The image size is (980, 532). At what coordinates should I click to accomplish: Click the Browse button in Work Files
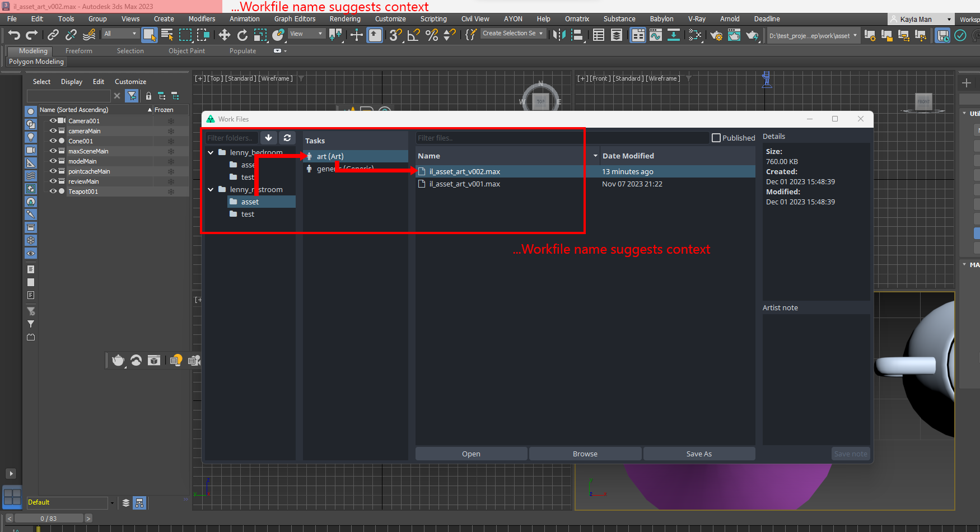[585, 454]
